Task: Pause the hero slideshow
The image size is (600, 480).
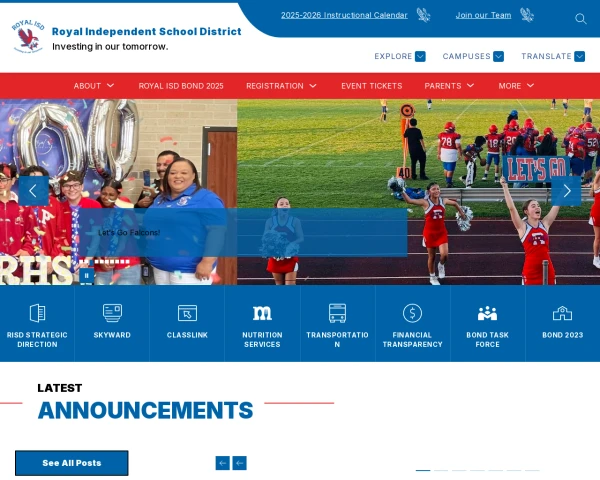Action: pyautogui.click(x=86, y=276)
